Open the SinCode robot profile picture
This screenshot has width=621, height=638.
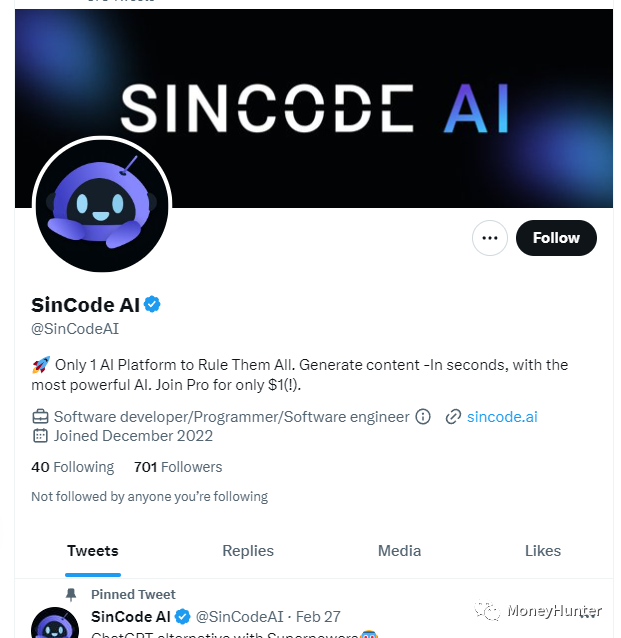pos(102,205)
